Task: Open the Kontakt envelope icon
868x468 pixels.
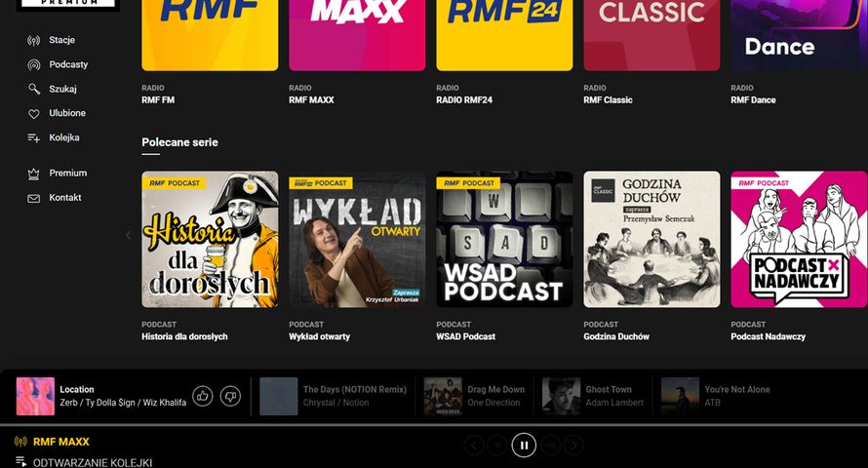Action: tap(34, 198)
